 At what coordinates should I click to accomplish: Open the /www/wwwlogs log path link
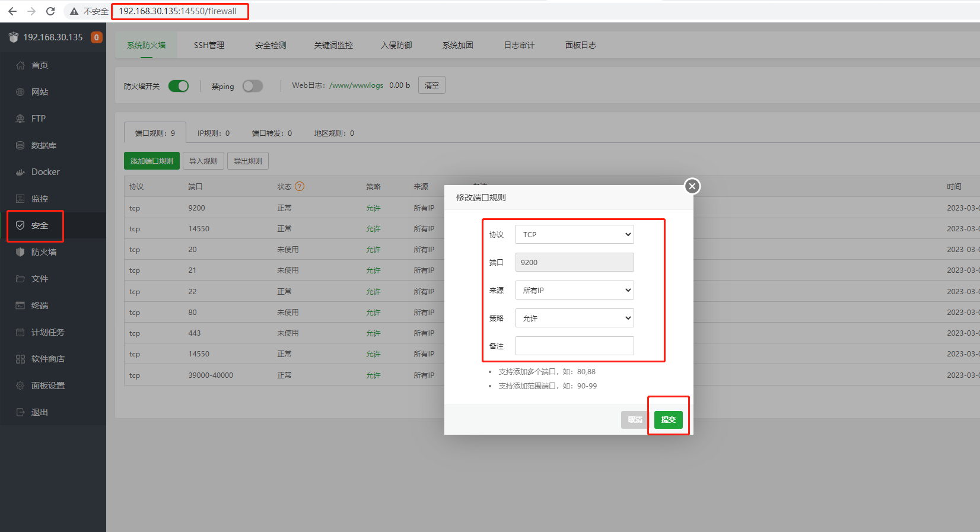click(356, 85)
